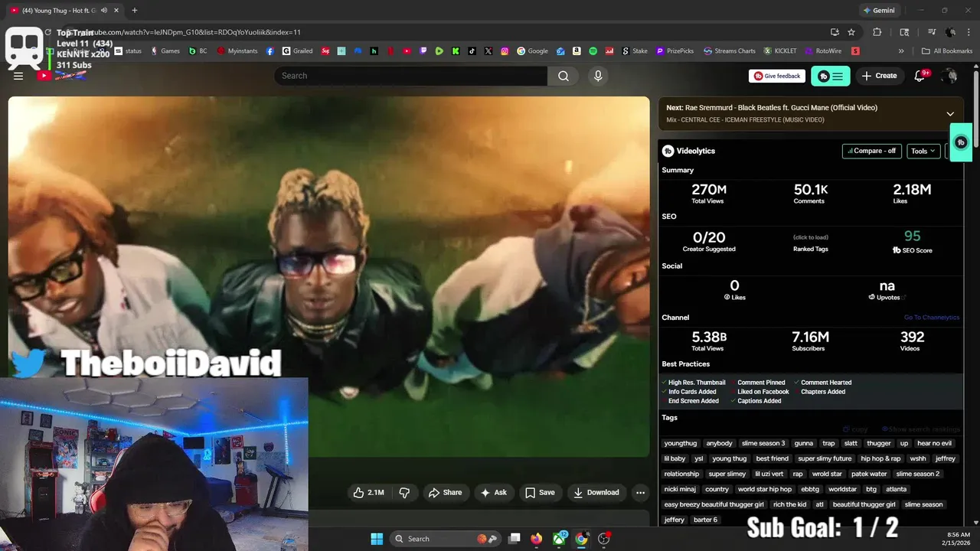Expand the hidden bookmarks overflow chevron
This screenshot has height=551, width=980.
click(x=901, y=51)
